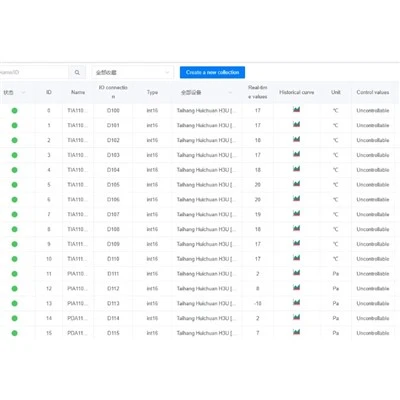Expand the collection filter dropdown
Screen dimensions: 400x400
tap(133, 72)
